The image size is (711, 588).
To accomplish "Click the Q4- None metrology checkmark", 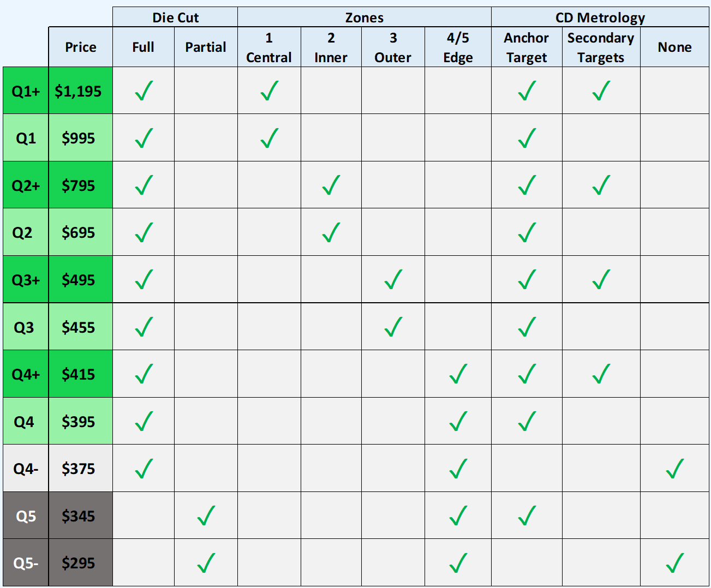I will (674, 469).
